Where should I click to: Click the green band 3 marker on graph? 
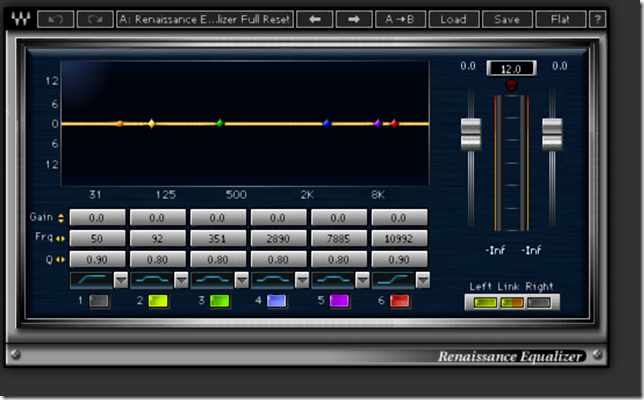point(220,123)
